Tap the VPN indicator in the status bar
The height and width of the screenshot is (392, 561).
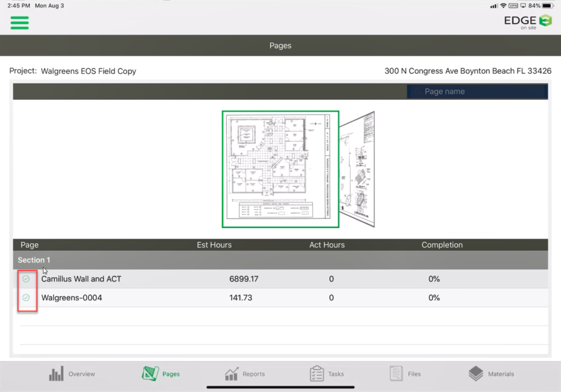513,5
